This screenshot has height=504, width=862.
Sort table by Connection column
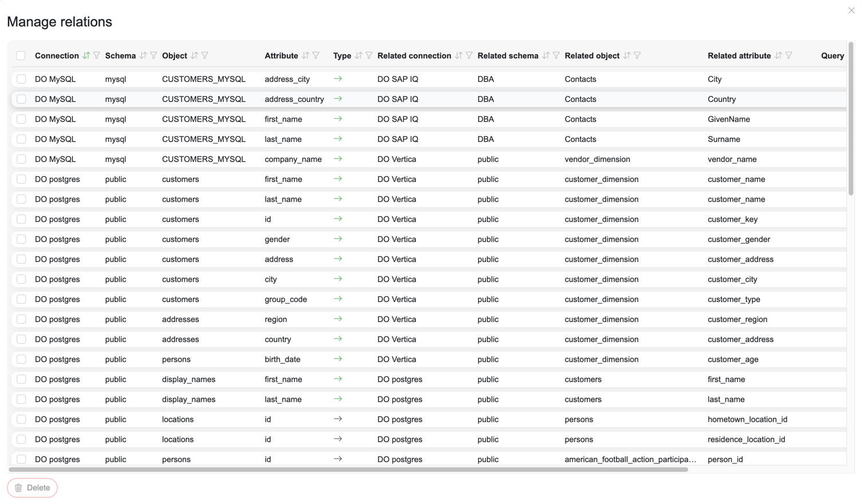(x=86, y=55)
